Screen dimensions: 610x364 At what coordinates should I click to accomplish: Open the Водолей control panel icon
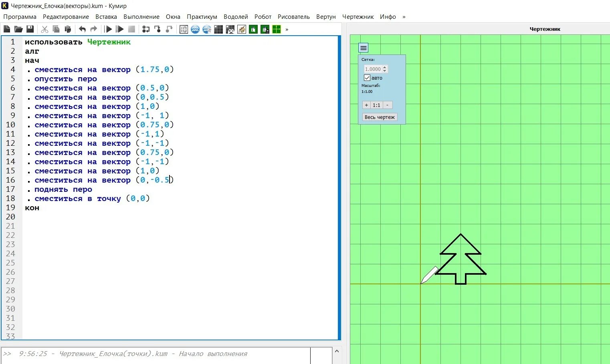click(207, 29)
